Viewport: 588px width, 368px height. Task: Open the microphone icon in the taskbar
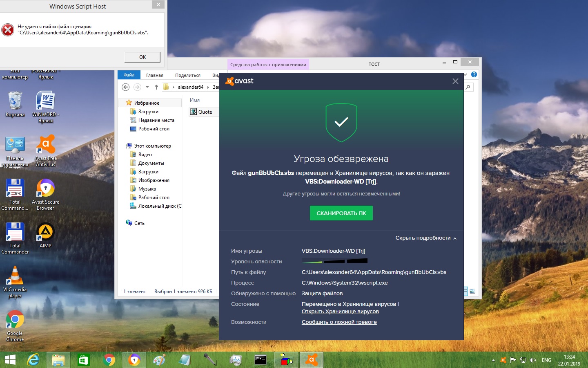(x=210, y=360)
